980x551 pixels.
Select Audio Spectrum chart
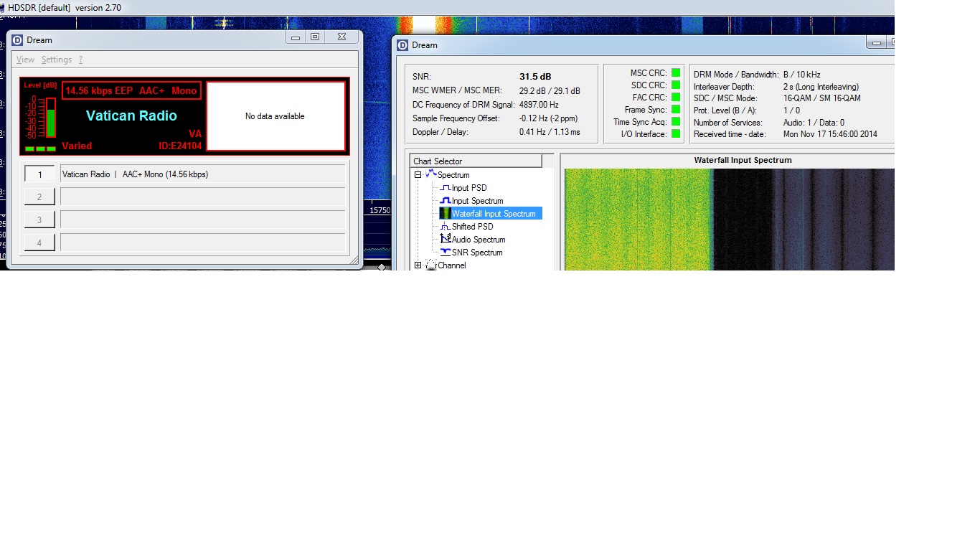tap(479, 240)
